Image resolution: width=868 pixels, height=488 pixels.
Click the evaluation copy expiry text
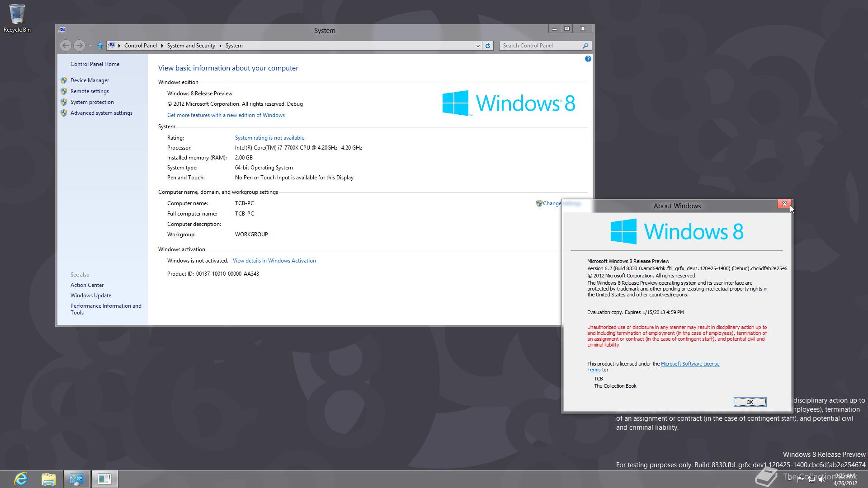pos(635,312)
